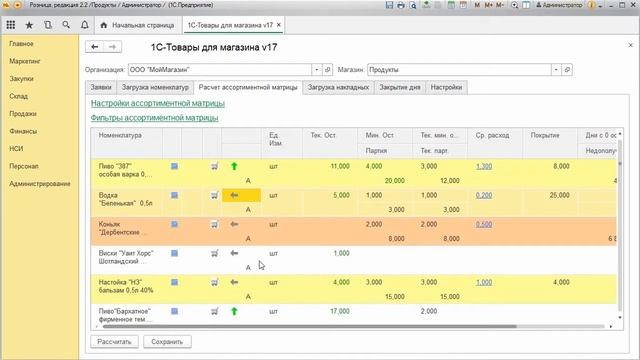Go forward with the right arrow button
Viewport: 640px width, 360px height.
pyautogui.click(x=112, y=47)
